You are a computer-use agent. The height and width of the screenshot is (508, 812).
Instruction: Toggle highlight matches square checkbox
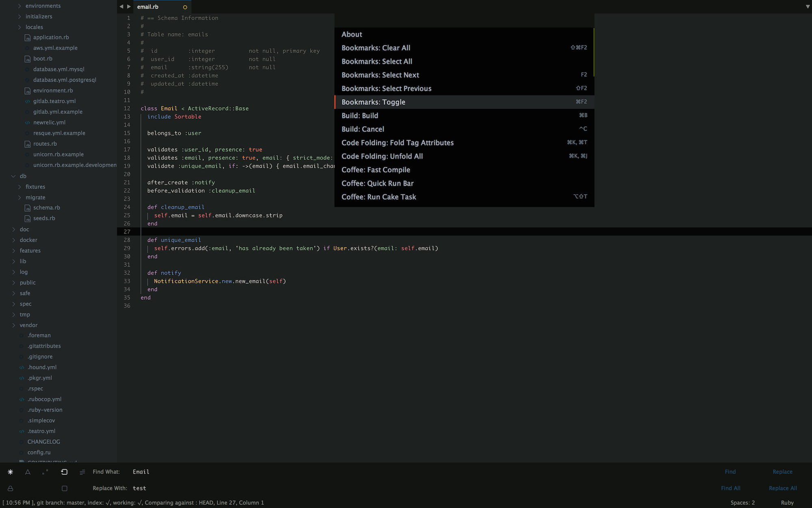click(64, 488)
